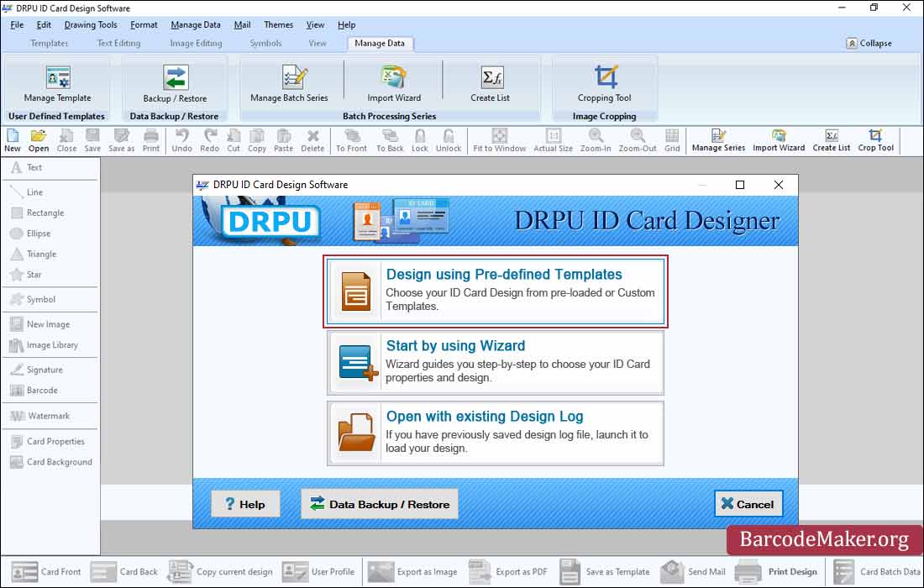
Task: Click Card Back in bottom bar
Action: point(124,571)
